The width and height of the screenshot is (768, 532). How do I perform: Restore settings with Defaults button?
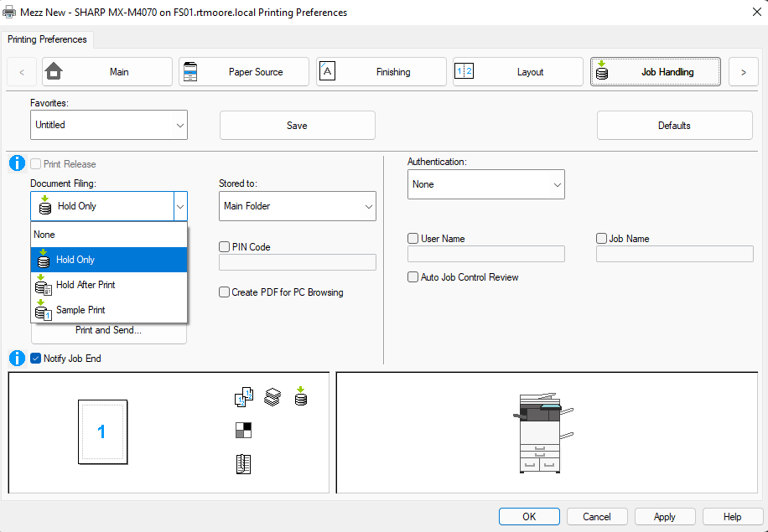(x=674, y=126)
